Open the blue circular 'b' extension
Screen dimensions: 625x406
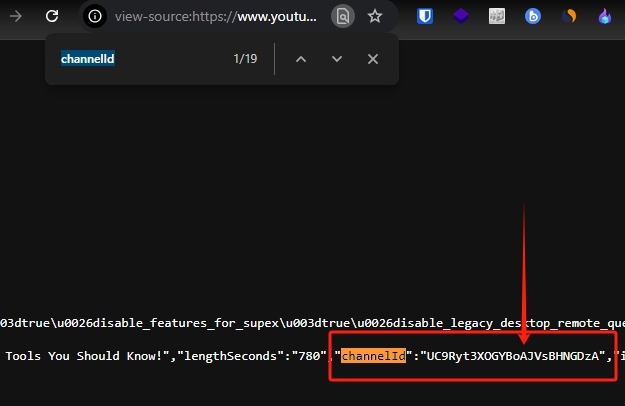[533, 16]
